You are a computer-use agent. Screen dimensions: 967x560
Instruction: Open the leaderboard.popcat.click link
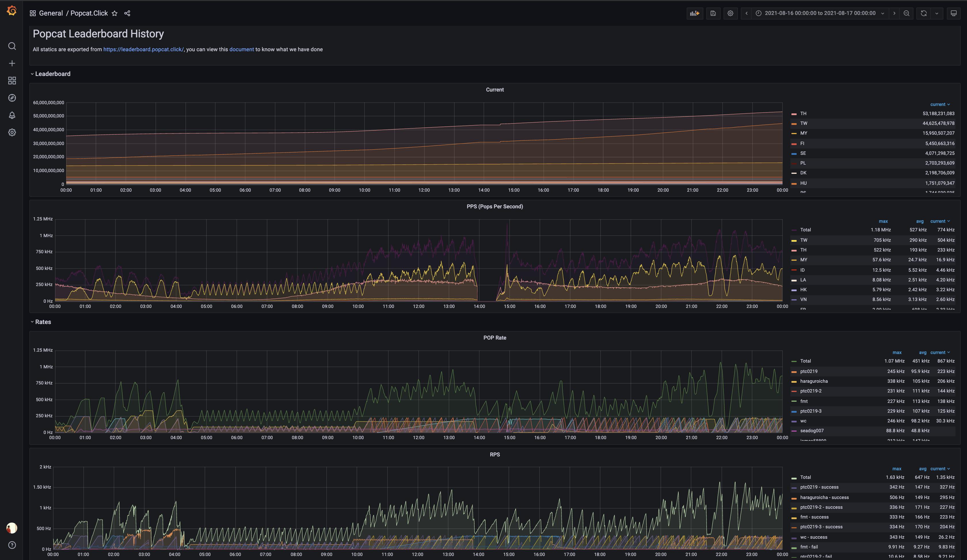[143, 49]
